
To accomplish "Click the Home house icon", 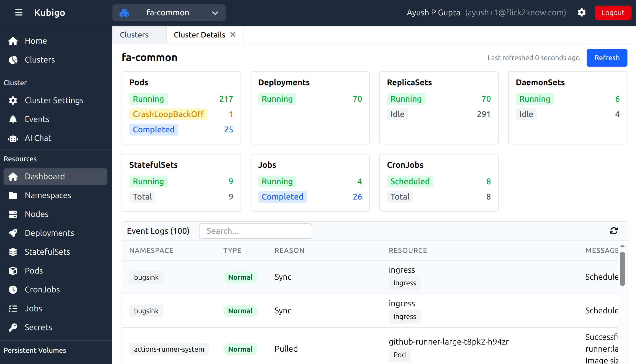I will pos(13,41).
